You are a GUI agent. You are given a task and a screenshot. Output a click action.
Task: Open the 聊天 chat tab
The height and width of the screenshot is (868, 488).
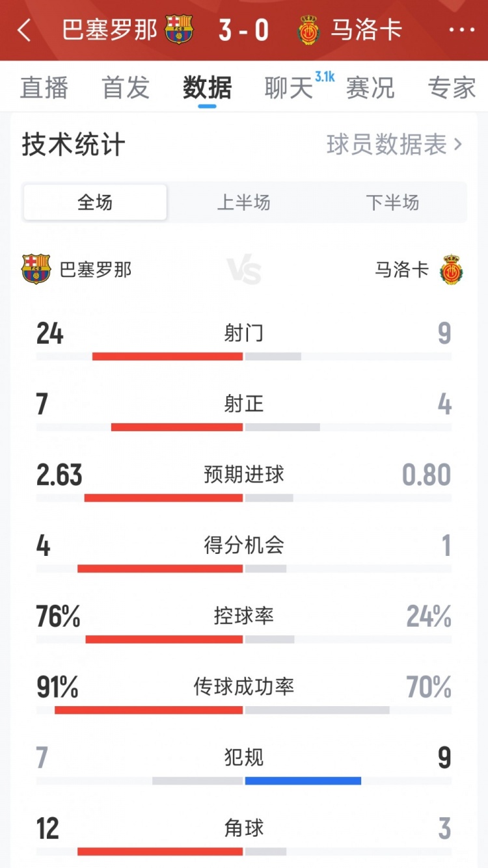[288, 88]
